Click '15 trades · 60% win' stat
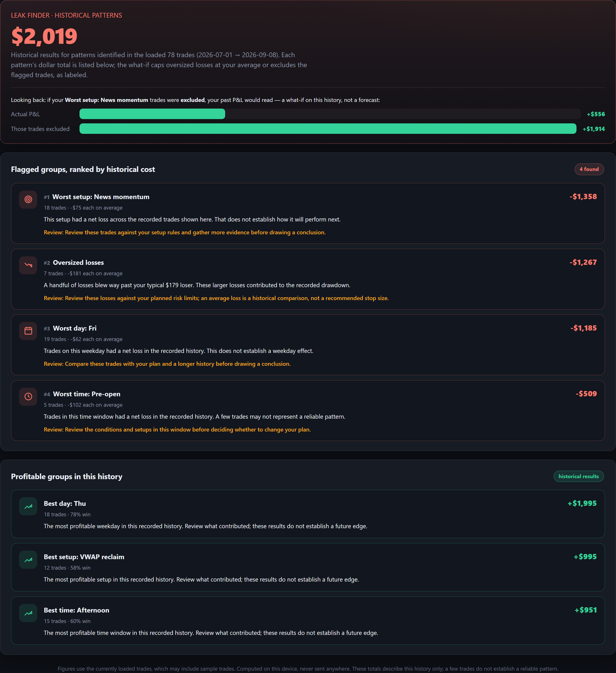 (x=67, y=621)
